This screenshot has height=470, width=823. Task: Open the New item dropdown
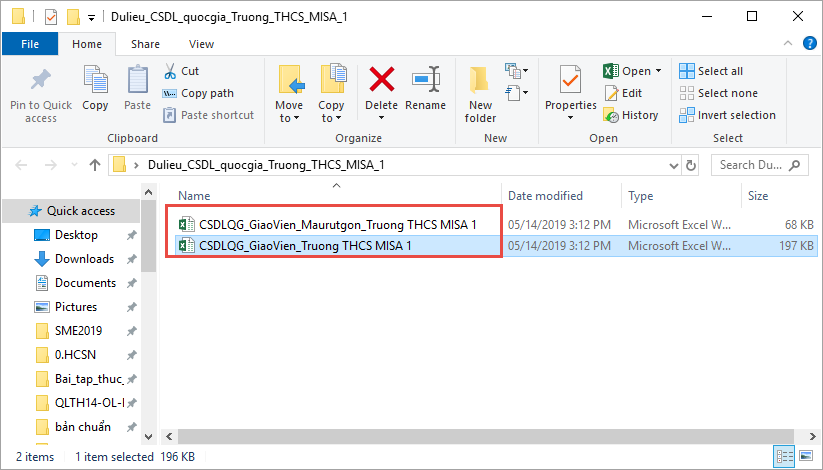click(x=516, y=70)
